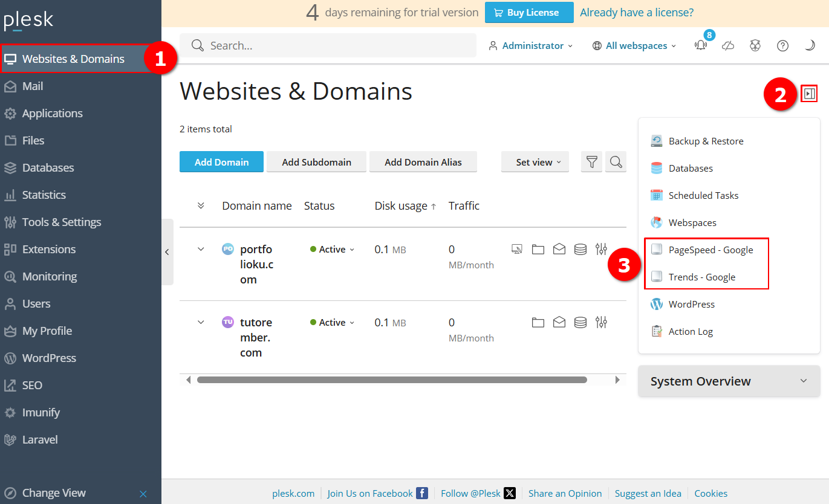This screenshot has height=504, width=829.
Task: Open site preview icon for portfolioku.com
Action: click(x=517, y=249)
